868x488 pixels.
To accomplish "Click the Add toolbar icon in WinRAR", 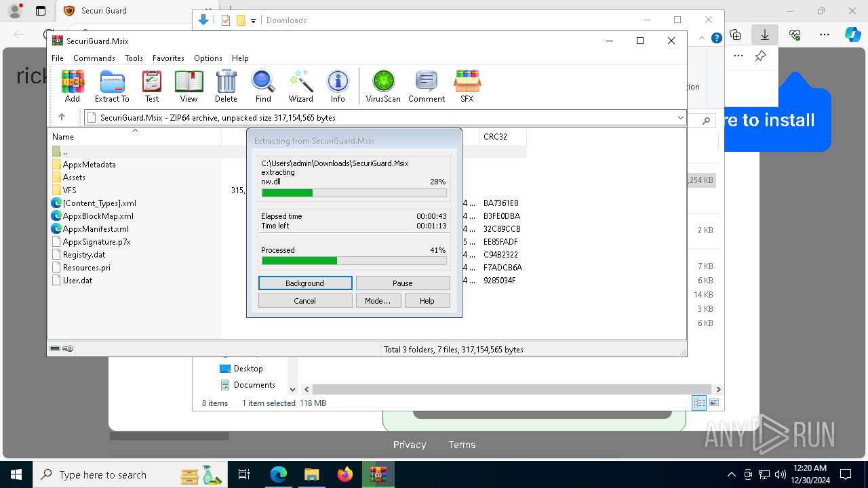I will click(x=73, y=86).
